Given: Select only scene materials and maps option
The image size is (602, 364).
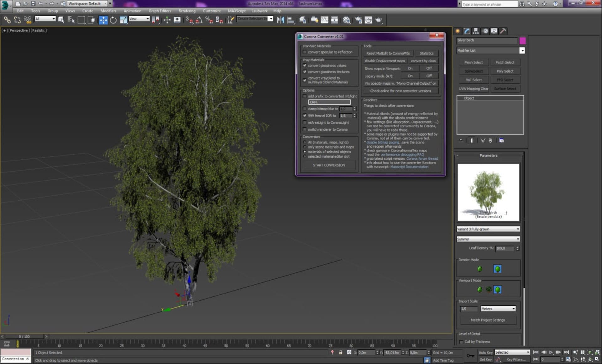Looking at the screenshot, I should tap(304, 147).
